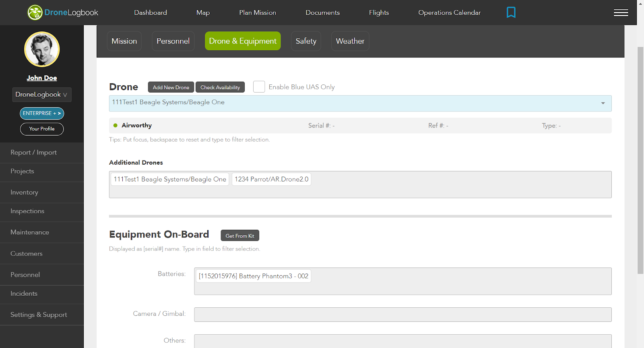This screenshot has width=644, height=348.
Task: Open Maintenance in the sidebar
Action: point(42,232)
